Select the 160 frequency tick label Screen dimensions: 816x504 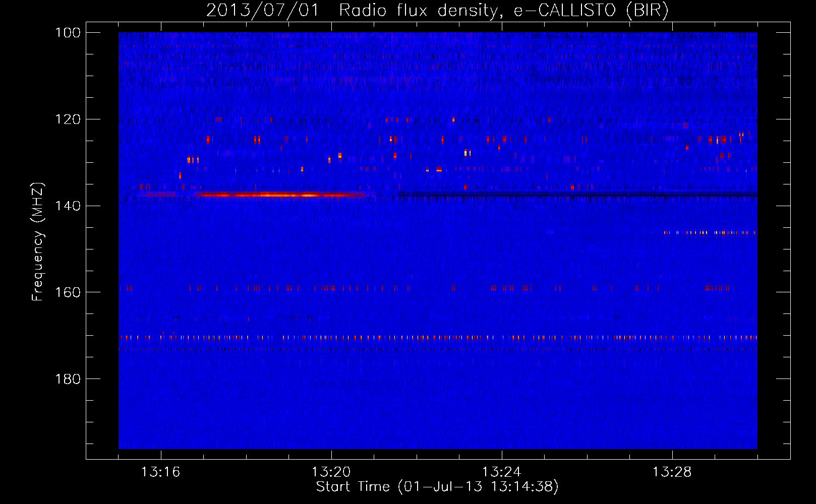69,292
